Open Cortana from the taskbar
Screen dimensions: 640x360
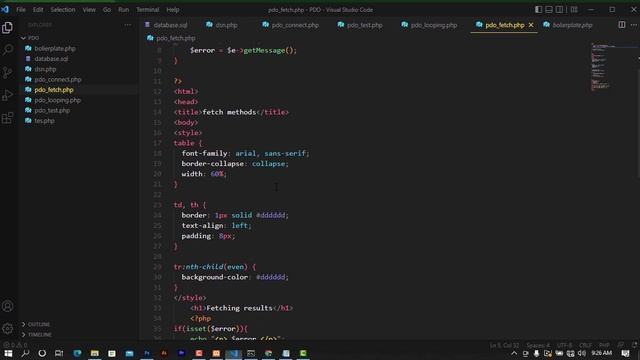tap(42, 353)
